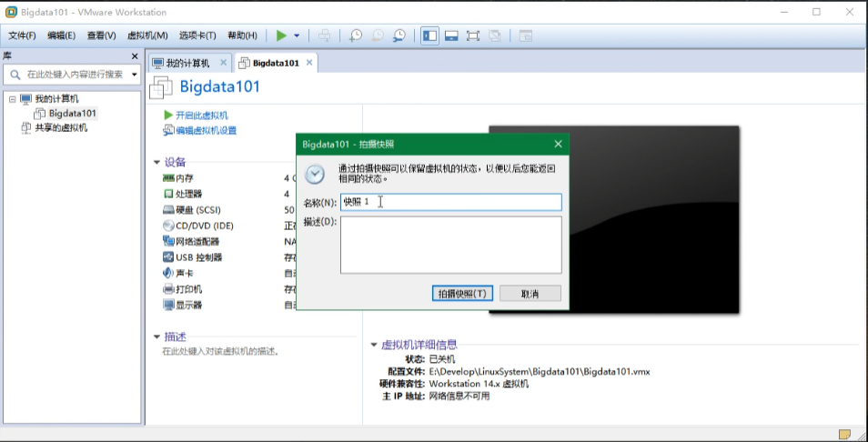Open the 文件(F) menu
Image resolution: width=868 pixels, height=442 pixels.
22,35
